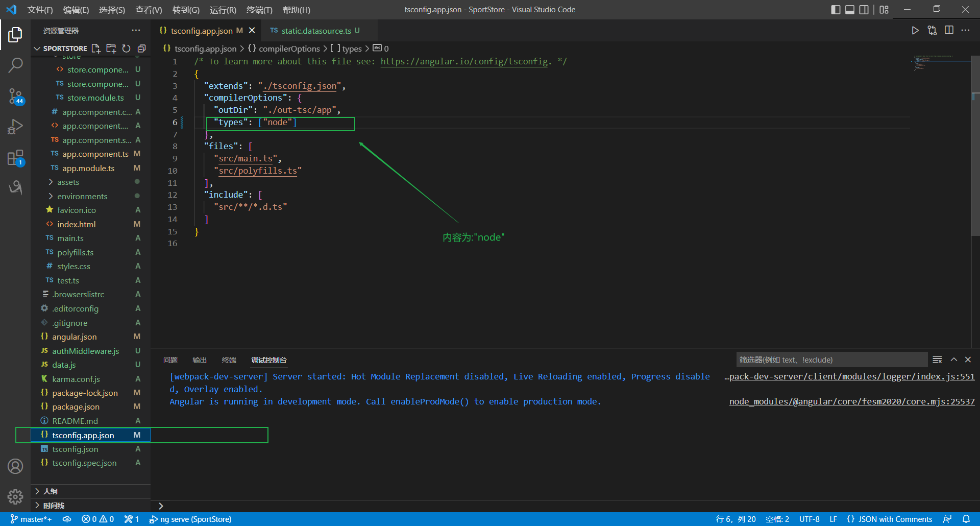Toggle primary sidebar visibility layout button

pyautogui.click(x=836, y=10)
